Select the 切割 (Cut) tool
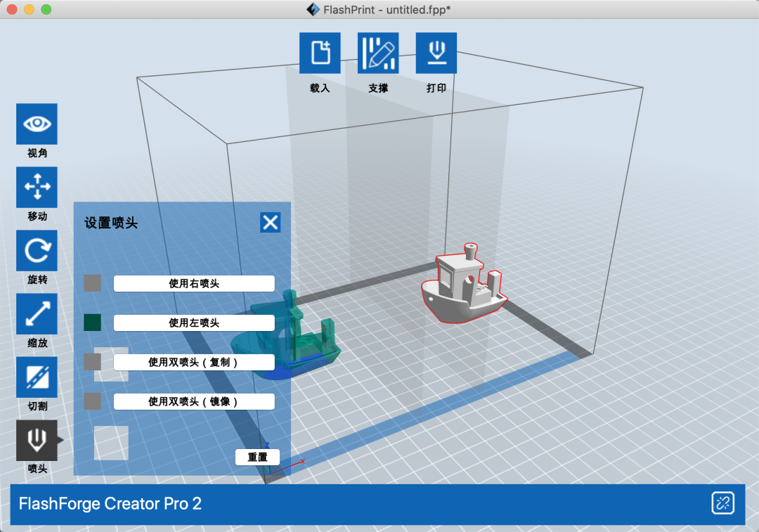 37,377
